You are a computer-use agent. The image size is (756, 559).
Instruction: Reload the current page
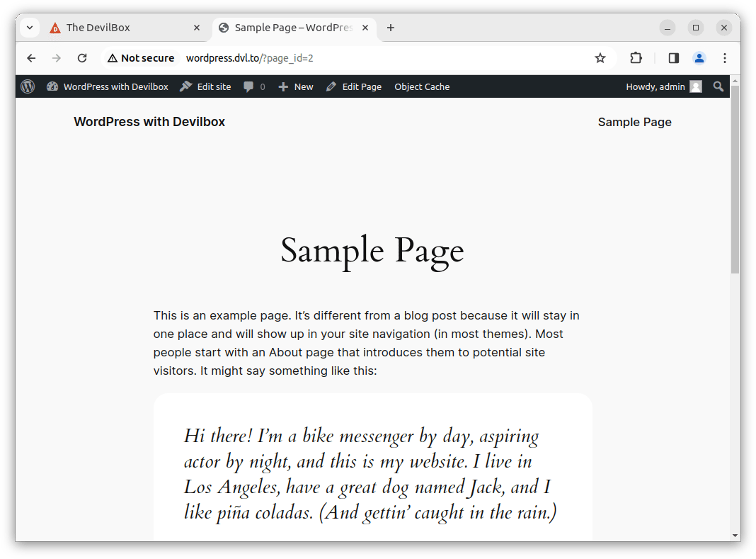click(82, 58)
